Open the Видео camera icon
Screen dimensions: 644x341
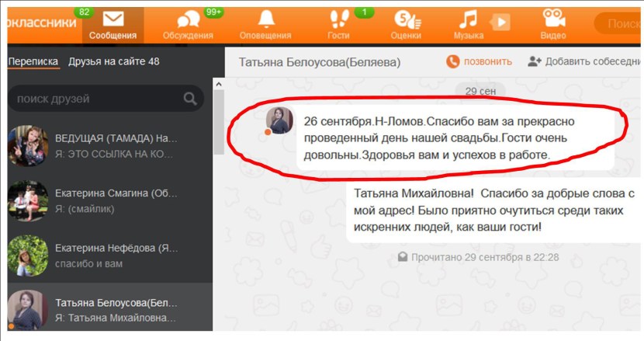coord(553,18)
